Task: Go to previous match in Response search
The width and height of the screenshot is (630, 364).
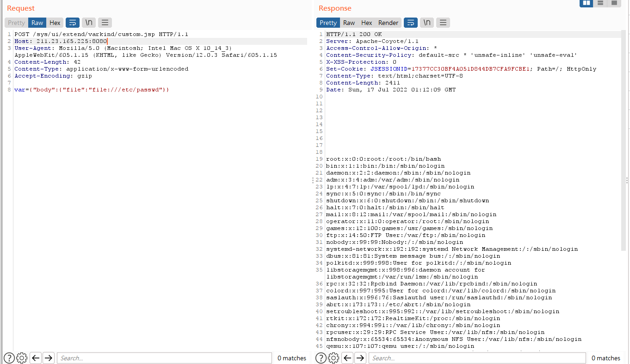Action: pos(347,358)
